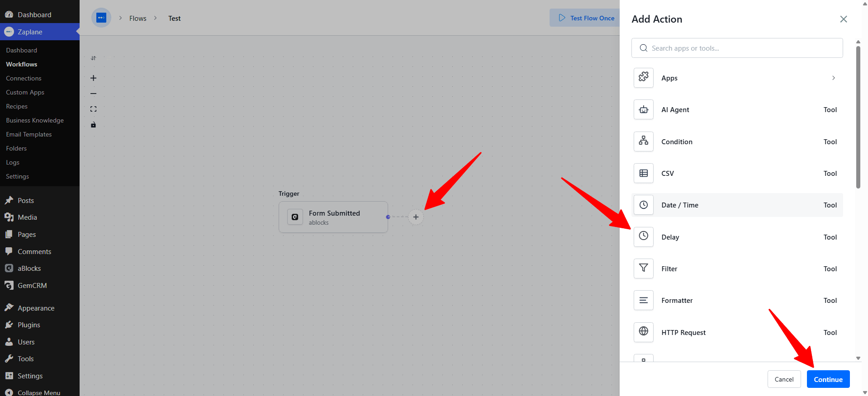Select the Delay tool label
868x396 pixels.
[670, 237]
